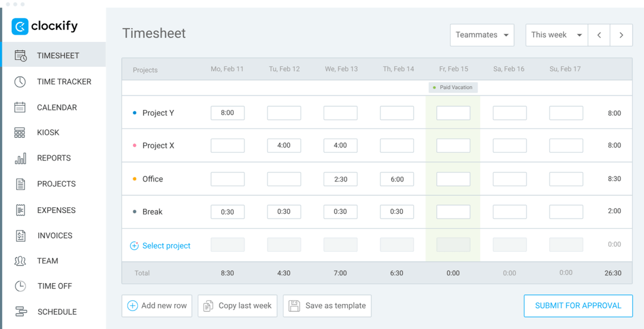Click the Projects document icon
Viewport: 644px width, 329px height.
click(20, 184)
